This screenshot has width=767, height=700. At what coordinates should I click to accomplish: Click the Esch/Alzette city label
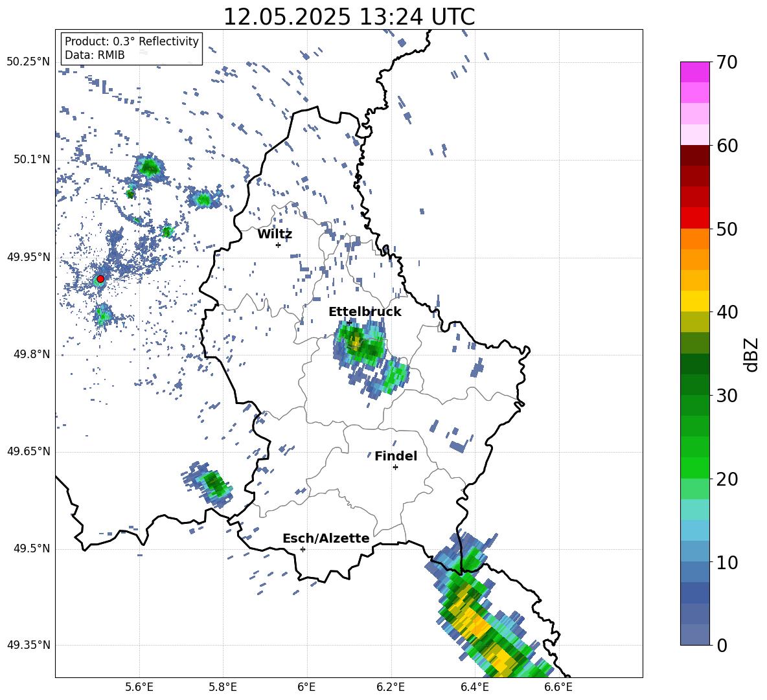click(x=326, y=538)
